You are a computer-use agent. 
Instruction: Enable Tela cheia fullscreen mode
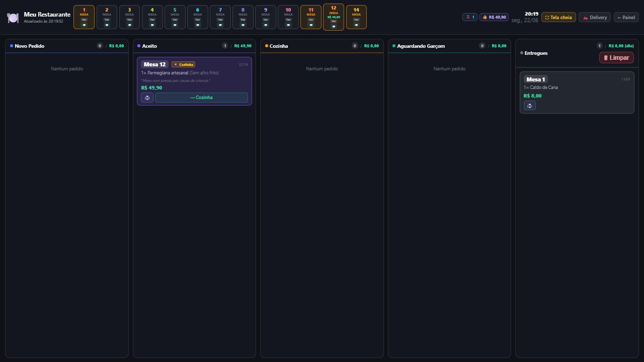(558, 17)
